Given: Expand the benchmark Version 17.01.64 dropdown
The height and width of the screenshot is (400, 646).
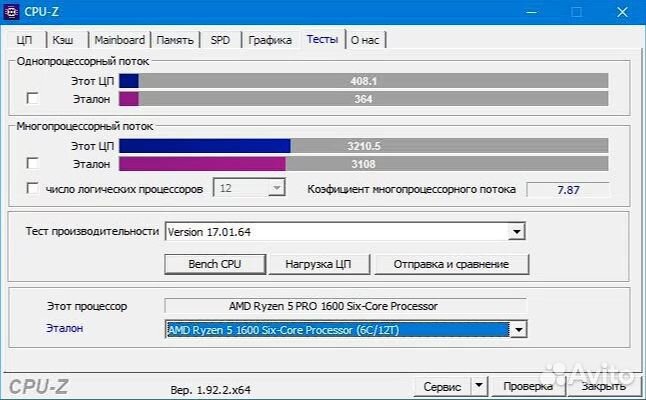Looking at the screenshot, I should pos(516,232).
